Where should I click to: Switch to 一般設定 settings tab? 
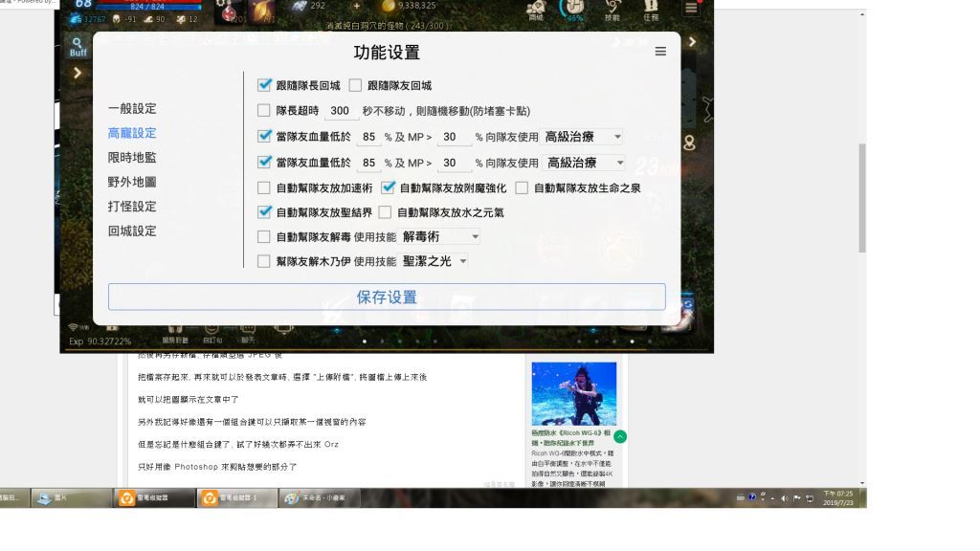[x=132, y=109]
